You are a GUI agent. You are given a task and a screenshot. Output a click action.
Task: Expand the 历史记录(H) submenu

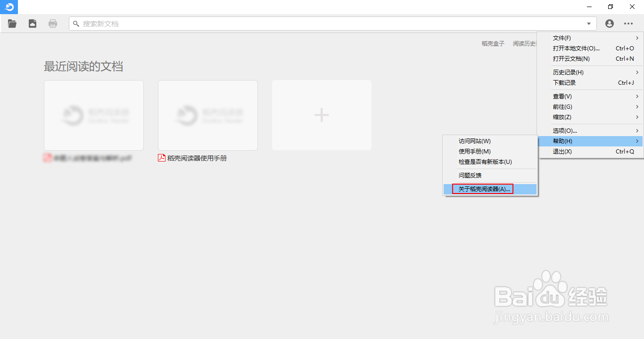click(590, 73)
